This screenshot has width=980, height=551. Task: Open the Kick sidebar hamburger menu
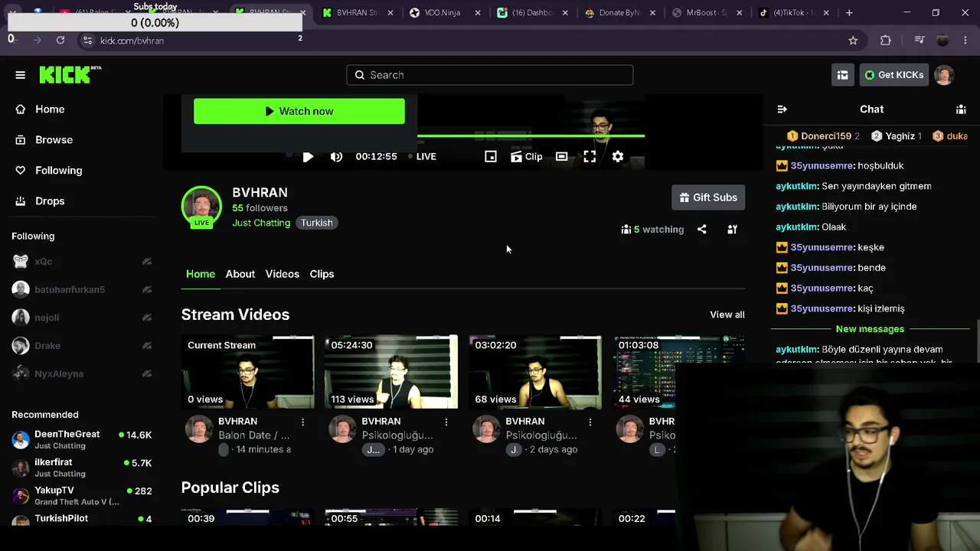coord(21,75)
